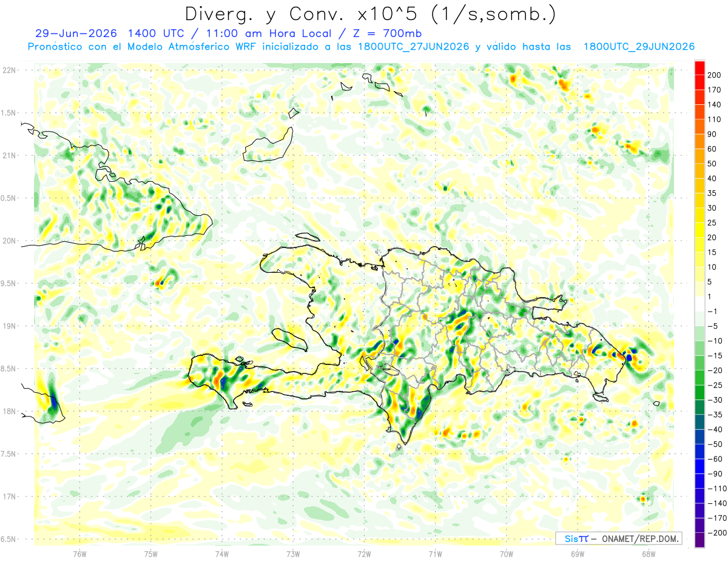Click the 'SisTT - ONAMET/REP.DOM.' credit box
Viewport: 728px width, 562px height.
(618, 538)
